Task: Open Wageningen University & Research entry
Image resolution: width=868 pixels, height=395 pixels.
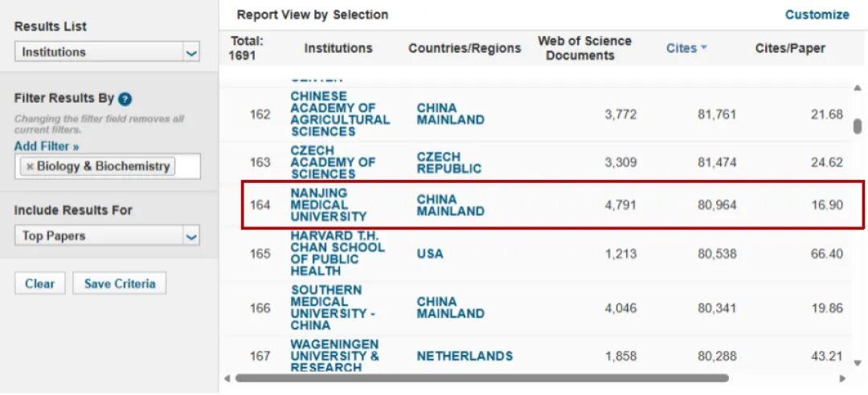Action: (335, 356)
